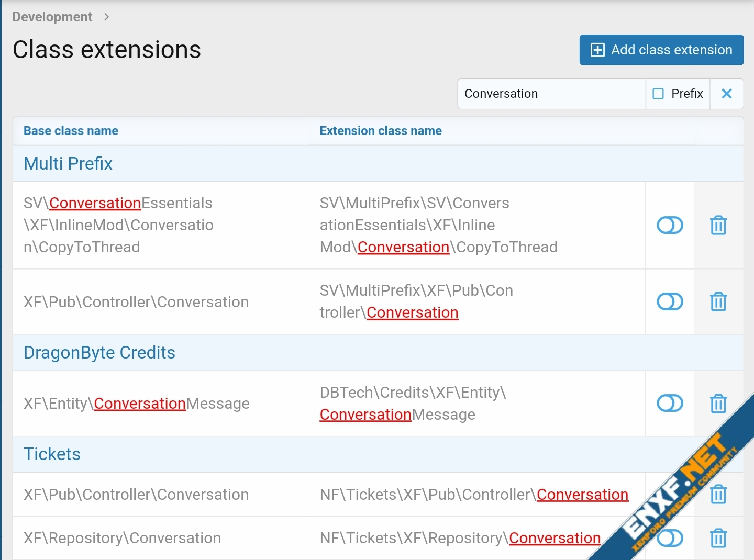
Task: Check the Prefix checkbox in the filter
Action: tap(658, 94)
